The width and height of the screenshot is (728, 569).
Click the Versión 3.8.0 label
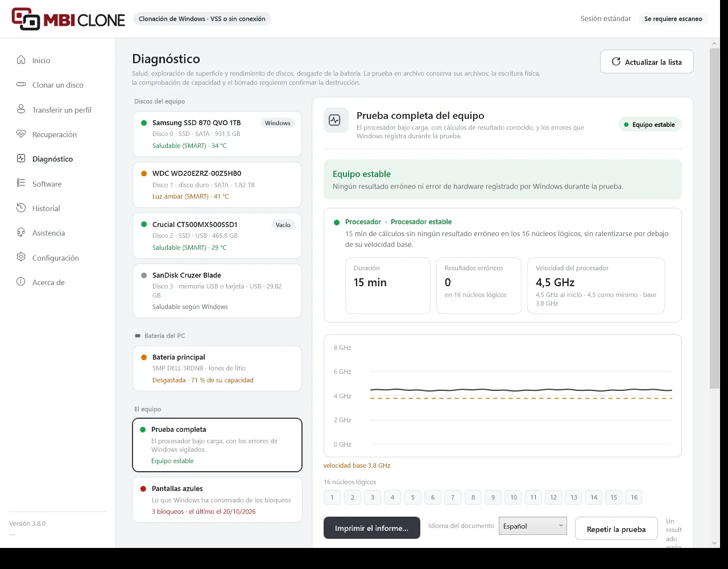click(x=27, y=523)
